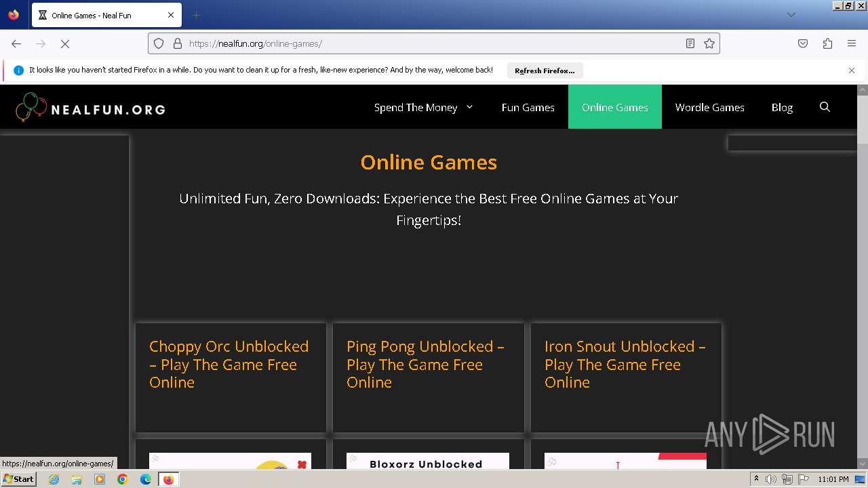
Task: Select the Online Games menu item
Action: pyautogui.click(x=615, y=107)
